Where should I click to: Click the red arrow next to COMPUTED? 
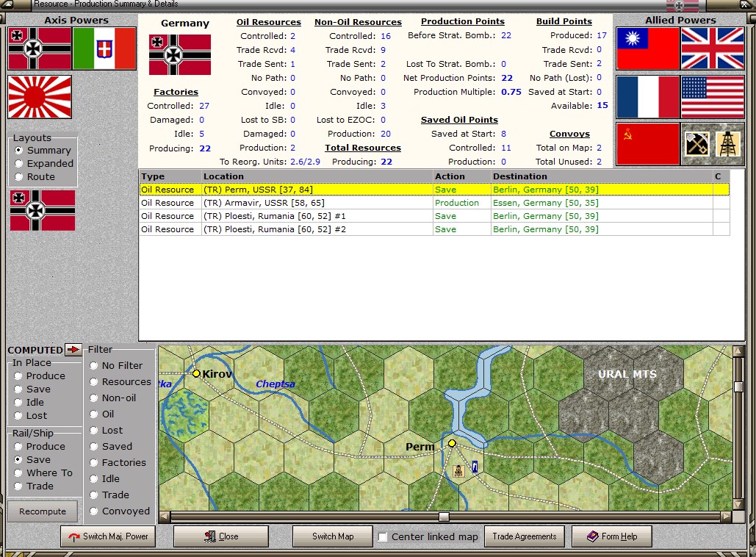(x=73, y=349)
